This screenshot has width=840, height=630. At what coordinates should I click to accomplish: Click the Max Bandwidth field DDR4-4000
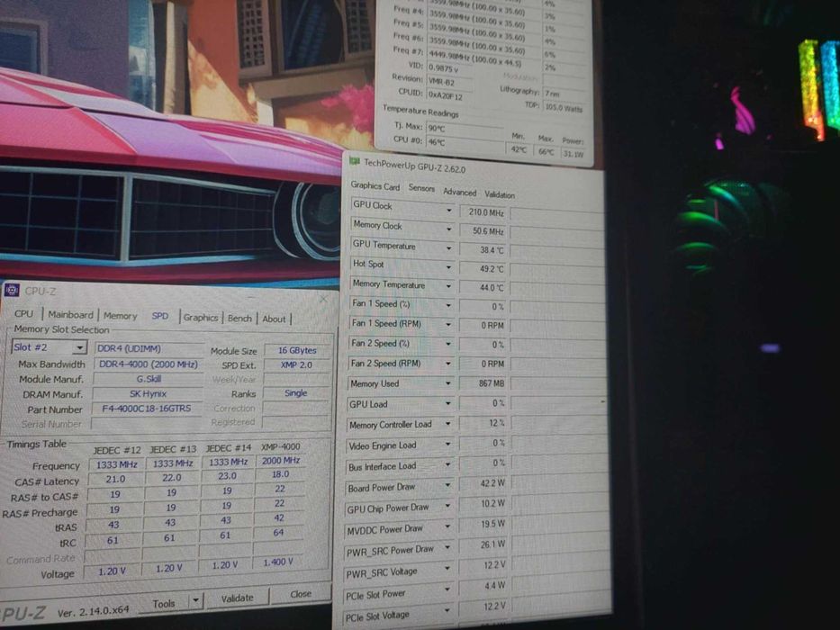(149, 364)
